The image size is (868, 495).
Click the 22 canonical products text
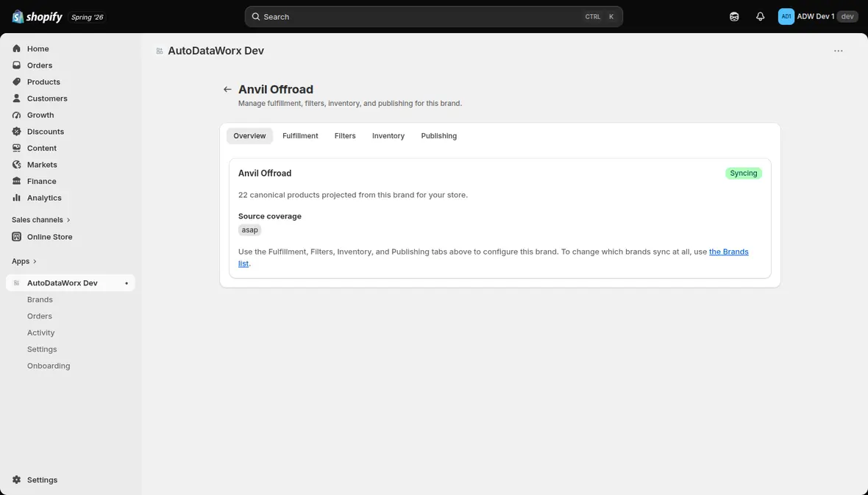352,195
